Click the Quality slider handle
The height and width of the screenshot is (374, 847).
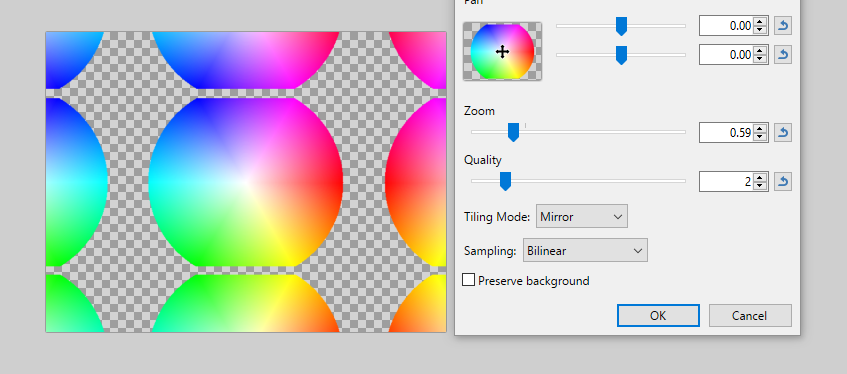coord(505,181)
